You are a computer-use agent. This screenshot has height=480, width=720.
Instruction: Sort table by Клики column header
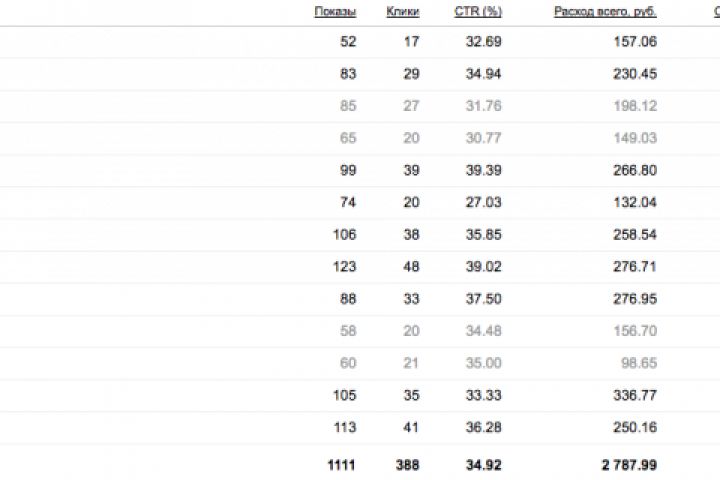coord(402,12)
